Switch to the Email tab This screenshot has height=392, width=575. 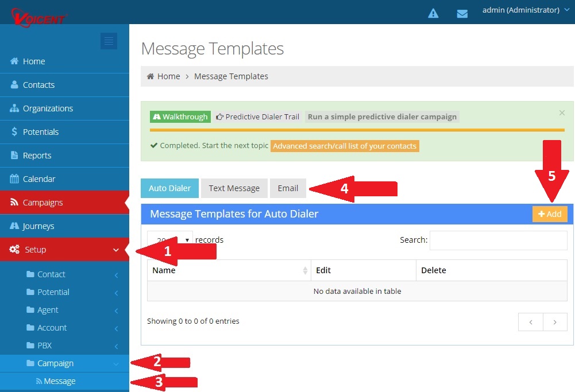[288, 188]
